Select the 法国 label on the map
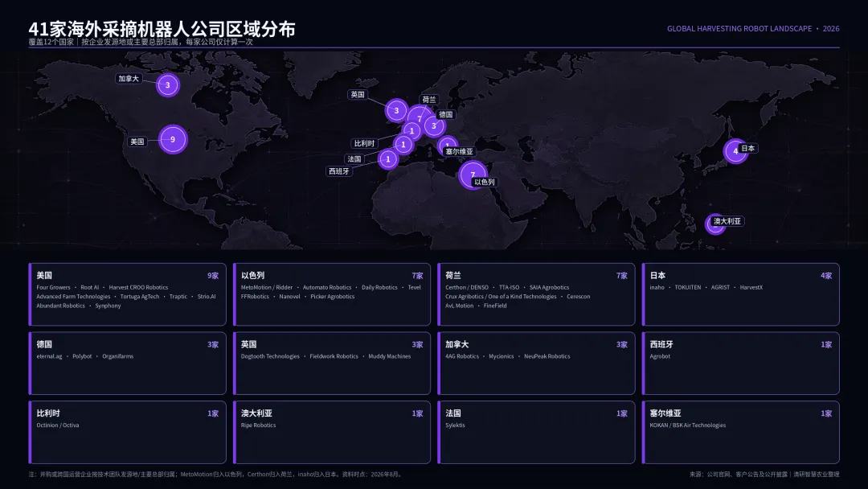Viewport: 868px width, 489px height. click(x=354, y=159)
